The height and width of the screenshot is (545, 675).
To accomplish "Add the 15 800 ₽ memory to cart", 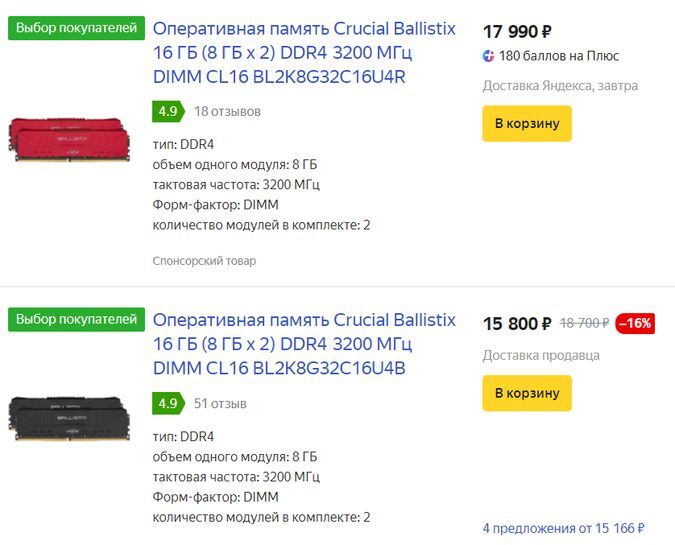I will tap(527, 393).
